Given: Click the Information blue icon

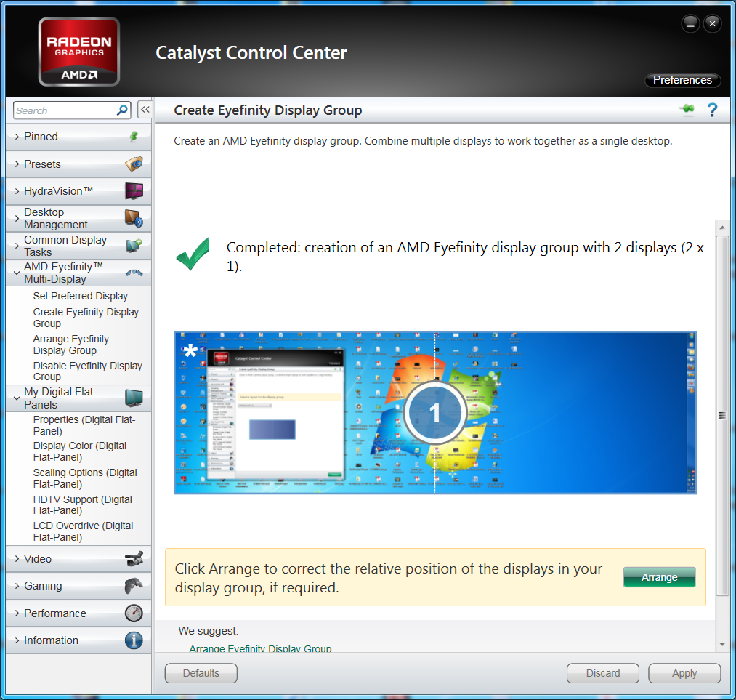Looking at the screenshot, I should point(134,640).
